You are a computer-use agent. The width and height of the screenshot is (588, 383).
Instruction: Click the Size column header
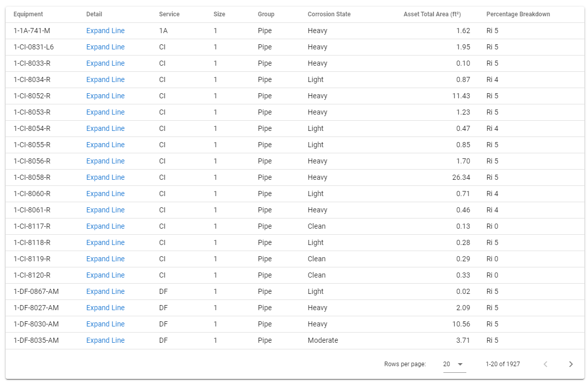click(219, 14)
